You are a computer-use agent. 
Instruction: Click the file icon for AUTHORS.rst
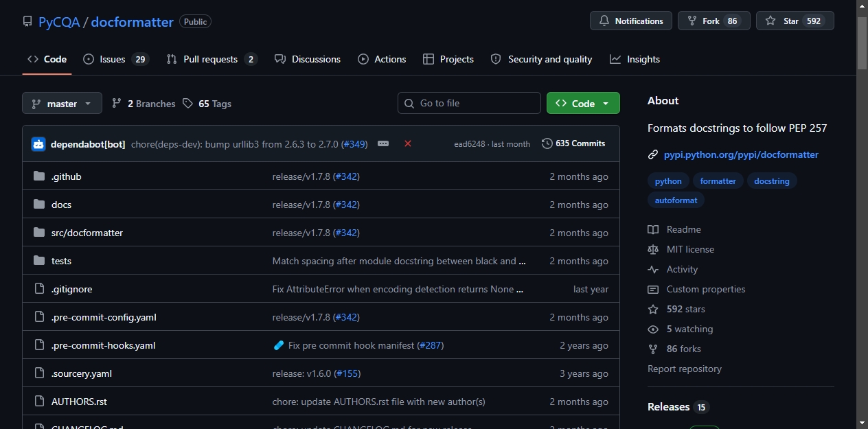coord(39,402)
